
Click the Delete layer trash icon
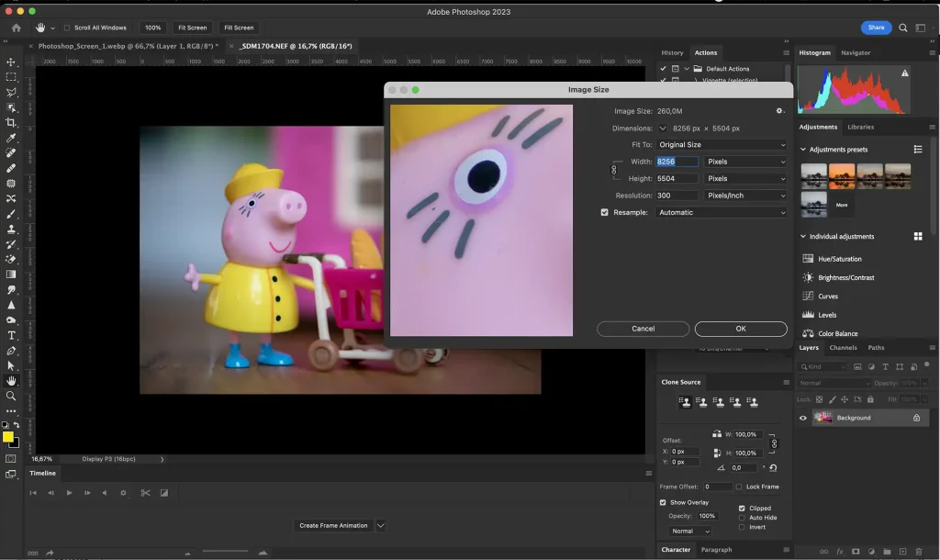918,552
